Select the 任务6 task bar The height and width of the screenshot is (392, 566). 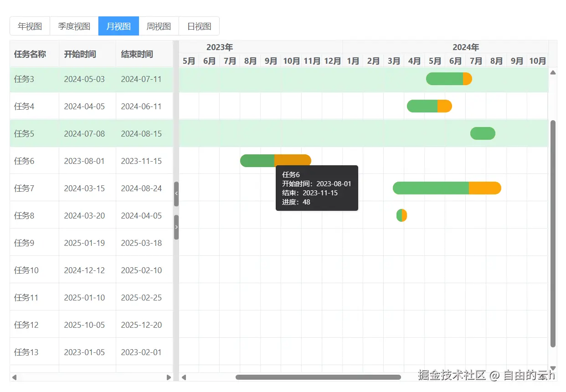[x=276, y=161]
